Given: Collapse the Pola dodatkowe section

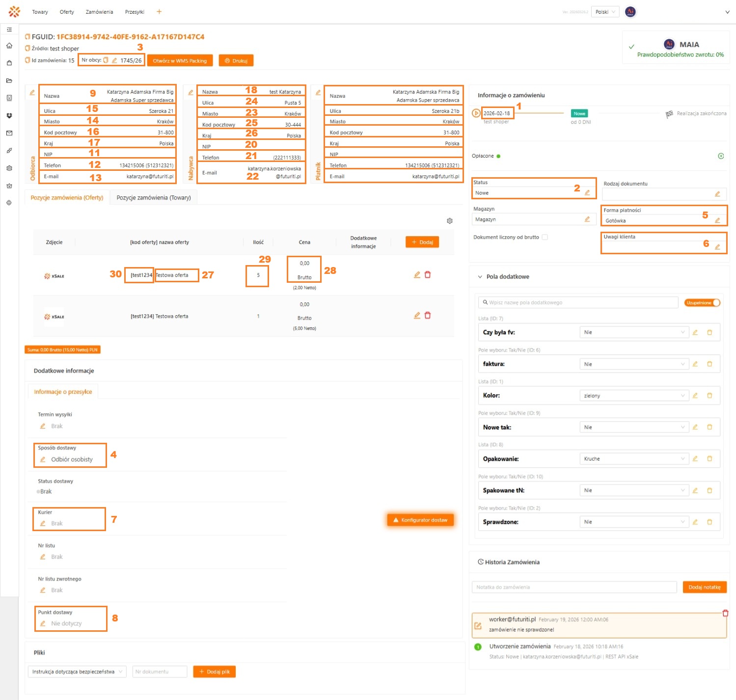Looking at the screenshot, I should point(480,277).
